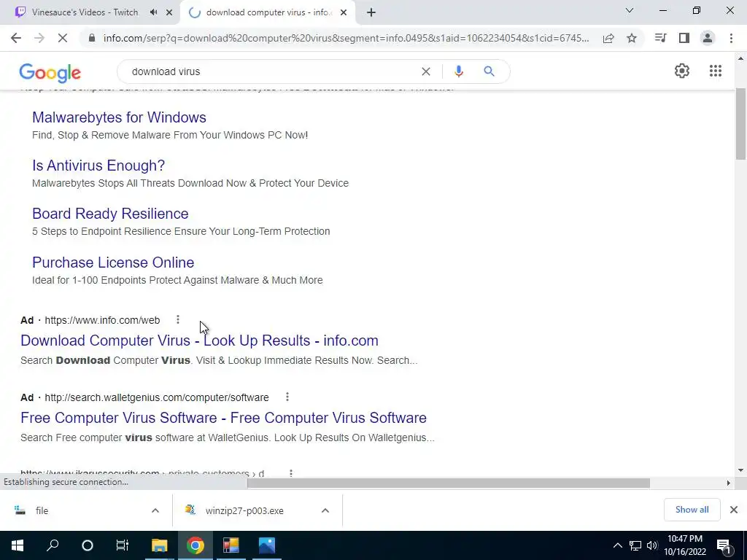Open the Photos app on taskbar
The width and height of the screenshot is (747, 560).
pos(267,545)
